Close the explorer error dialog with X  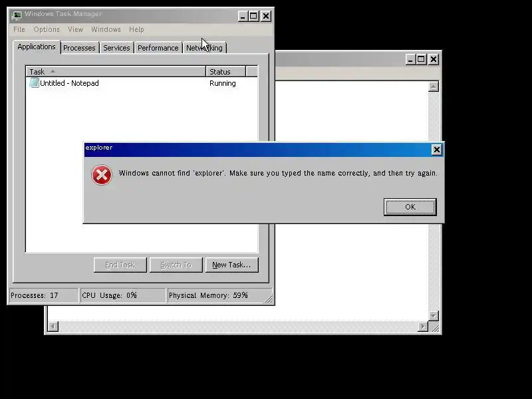[x=437, y=150]
